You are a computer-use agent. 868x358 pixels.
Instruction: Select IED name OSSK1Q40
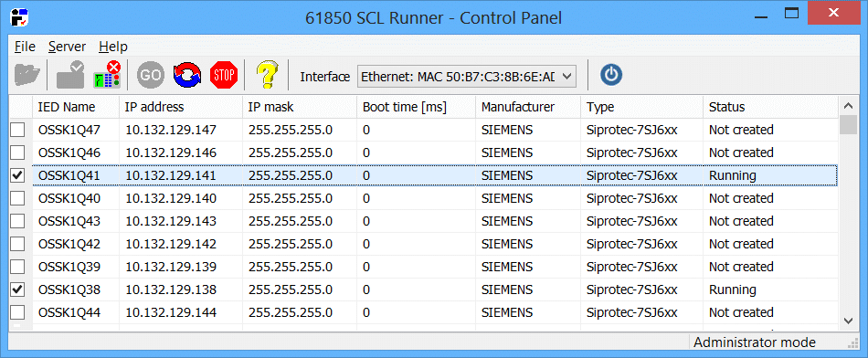coord(69,198)
